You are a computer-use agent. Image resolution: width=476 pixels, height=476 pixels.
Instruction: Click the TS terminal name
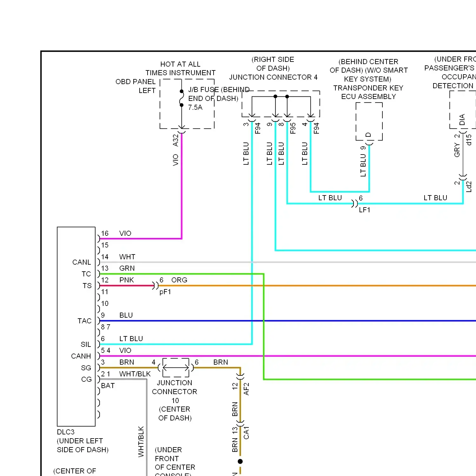tap(87, 286)
